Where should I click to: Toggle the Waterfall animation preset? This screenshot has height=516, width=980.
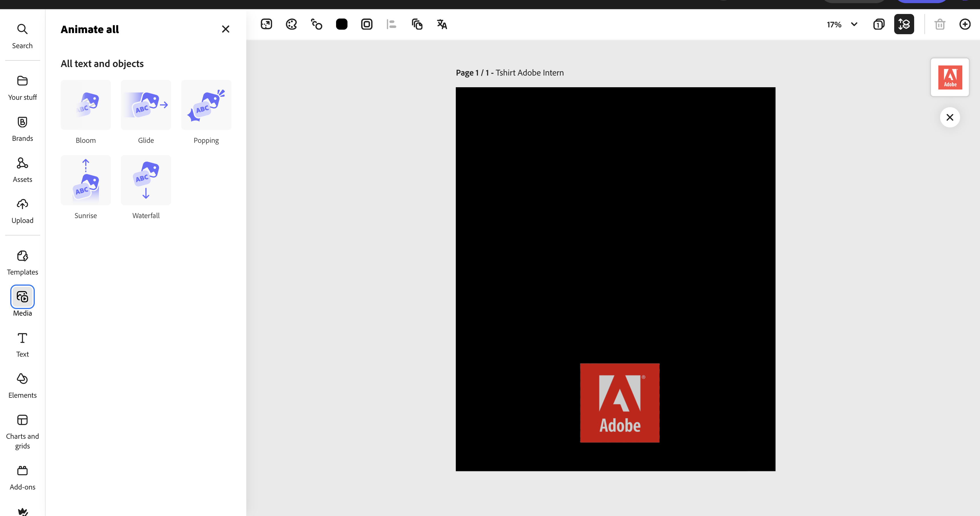[x=146, y=180]
